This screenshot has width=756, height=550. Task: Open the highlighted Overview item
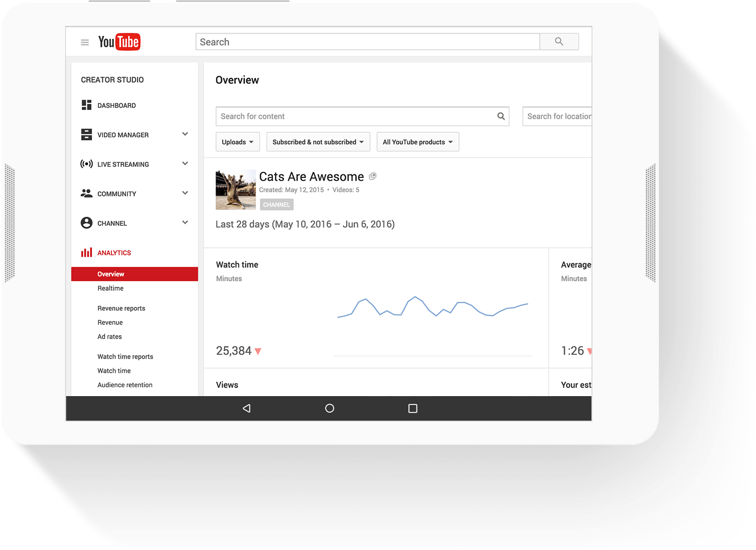[134, 274]
